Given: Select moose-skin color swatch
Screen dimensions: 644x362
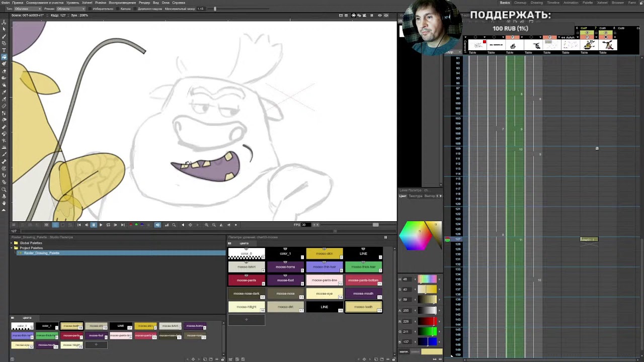Looking at the screenshot, I should tap(324, 253).
